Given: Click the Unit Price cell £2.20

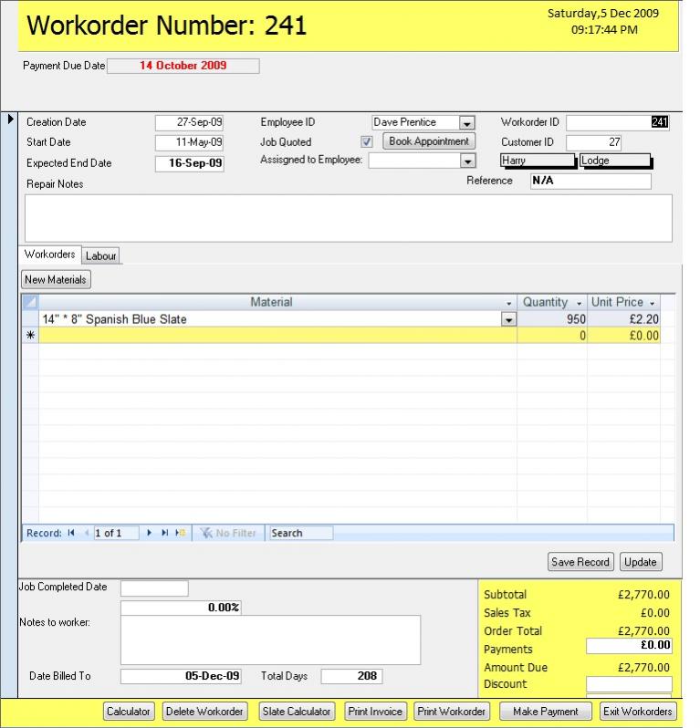Looking at the screenshot, I should pyautogui.click(x=623, y=319).
